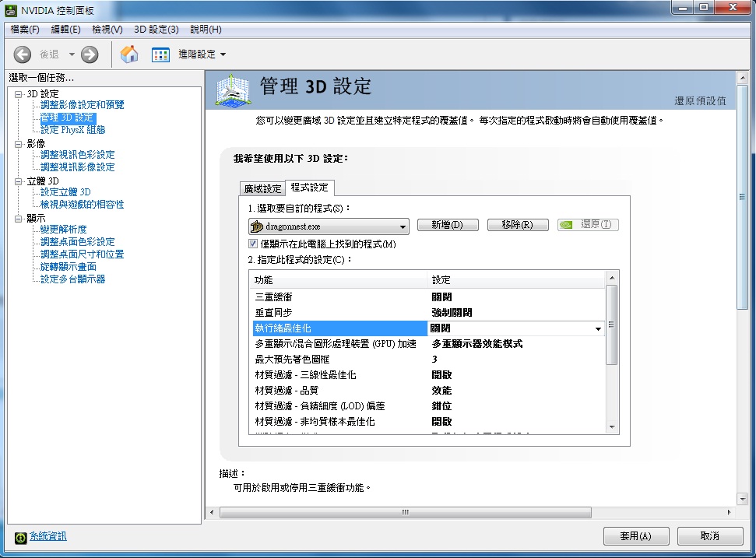Open 設定立體 3D task

point(65,191)
